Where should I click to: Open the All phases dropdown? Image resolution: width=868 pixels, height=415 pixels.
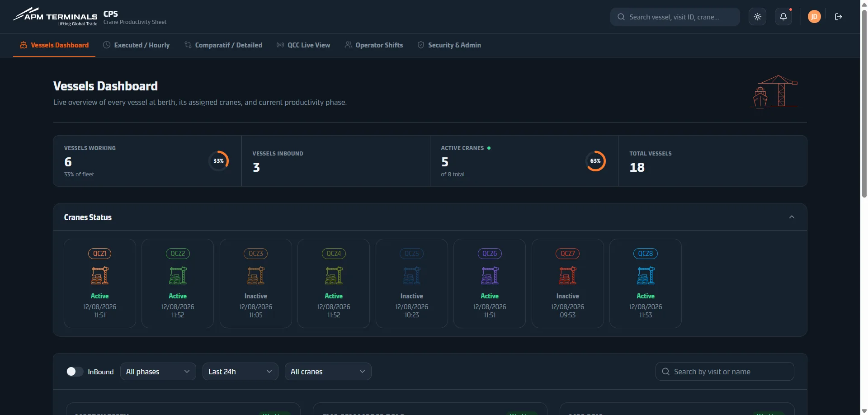[x=158, y=372]
